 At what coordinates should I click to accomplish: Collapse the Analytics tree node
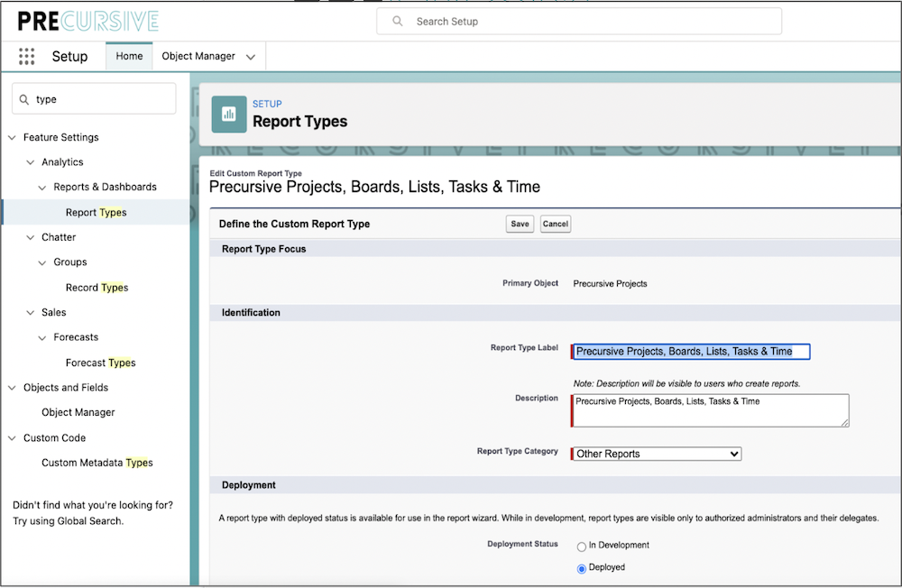point(30,162)
